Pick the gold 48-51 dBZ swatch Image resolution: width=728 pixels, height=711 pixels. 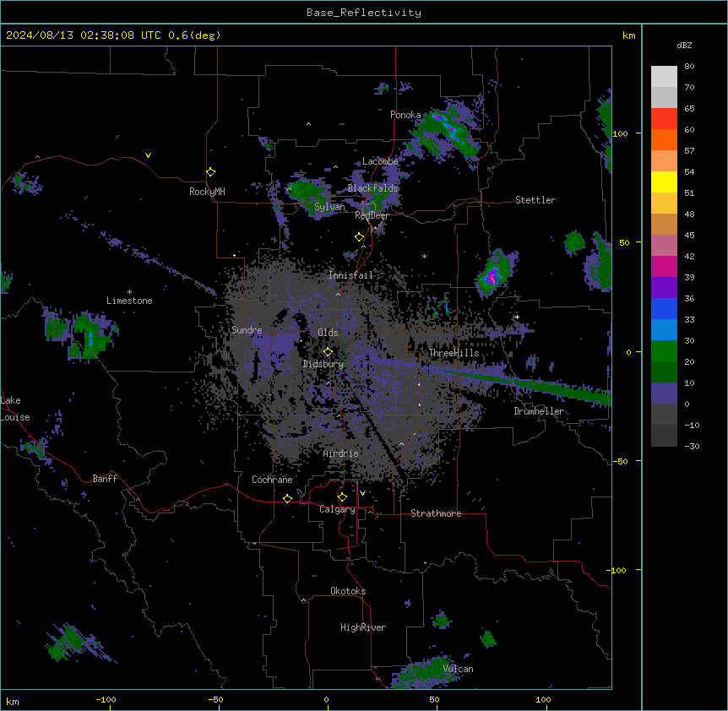(x=664, y=204)
